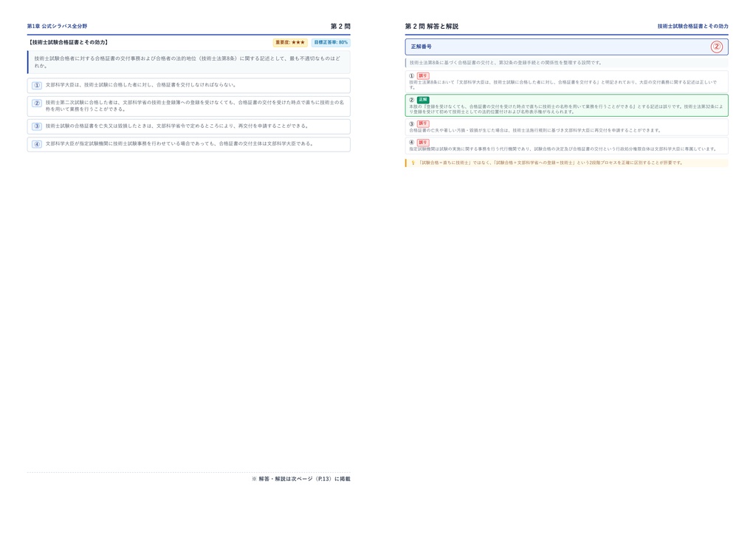Click the 誤り badge beside explanation ④
Viewport: 756px width, 535px height.
423,143
